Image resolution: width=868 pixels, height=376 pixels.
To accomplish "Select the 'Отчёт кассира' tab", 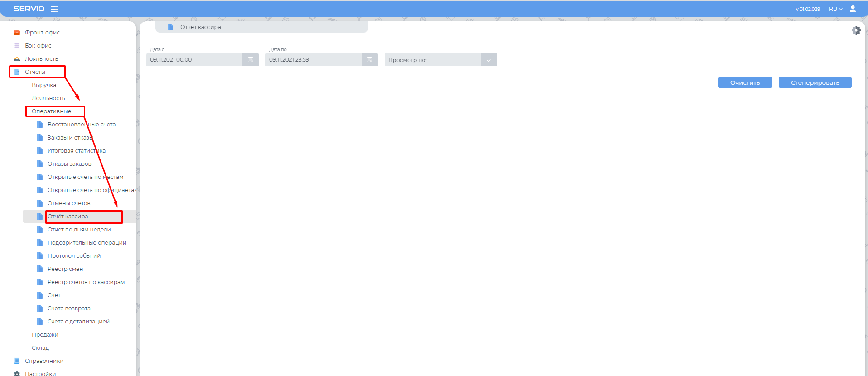I will click(x=200, y=27).
